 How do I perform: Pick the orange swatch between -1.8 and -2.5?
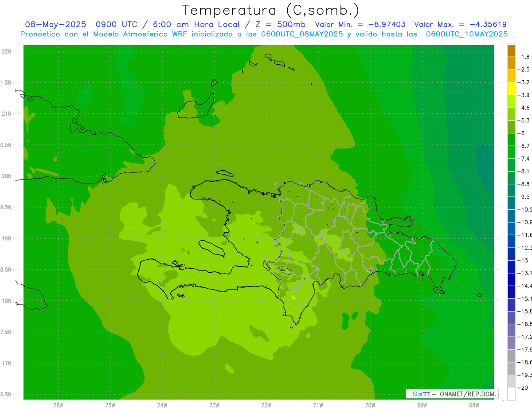click(x=511, y=63)
